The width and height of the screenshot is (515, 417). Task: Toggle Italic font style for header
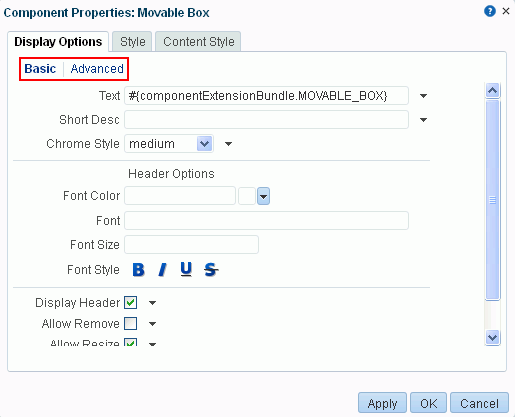[162, 269]
